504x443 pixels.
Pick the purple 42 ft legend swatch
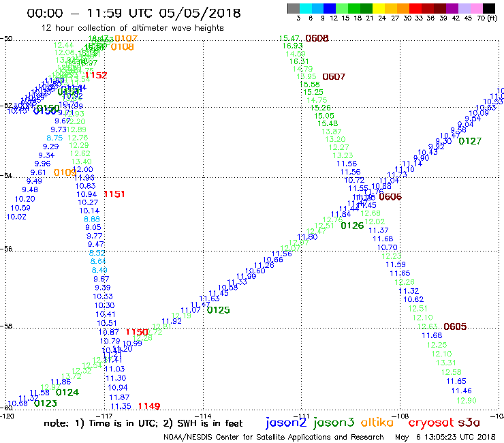pos(452,8)
